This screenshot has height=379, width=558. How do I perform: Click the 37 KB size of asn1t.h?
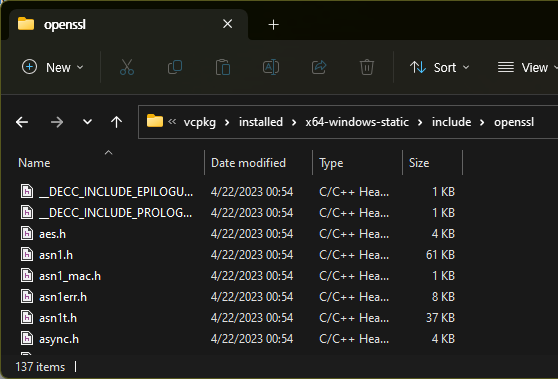440,318
